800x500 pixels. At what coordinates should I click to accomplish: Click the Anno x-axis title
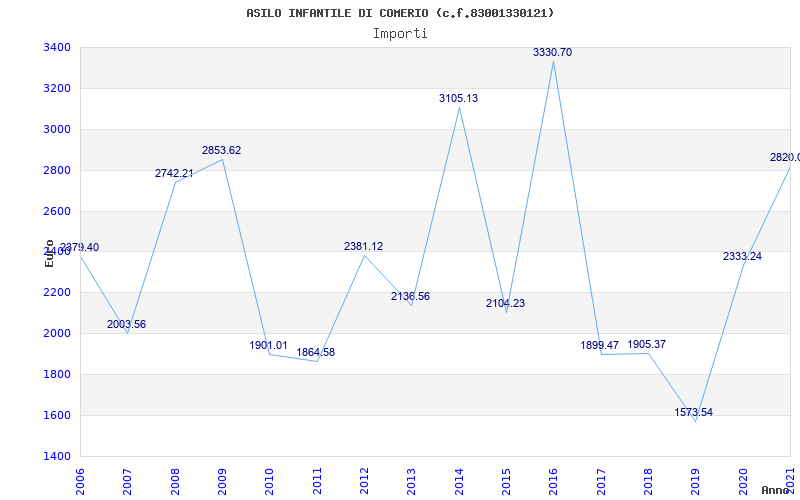tap(776, 490)
